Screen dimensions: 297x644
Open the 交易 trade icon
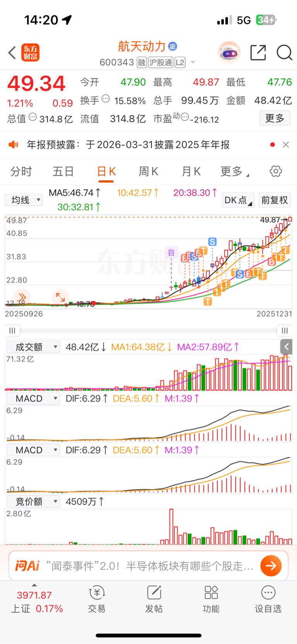tap(97, 599)
